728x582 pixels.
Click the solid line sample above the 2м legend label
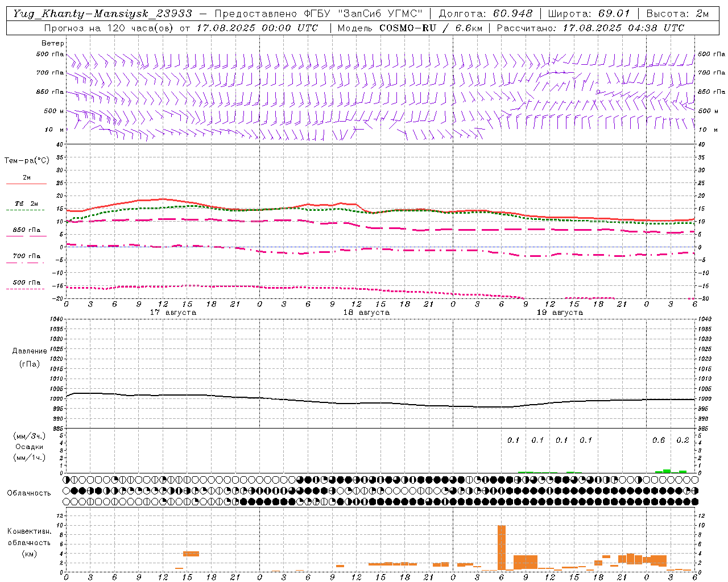(26, 184)
